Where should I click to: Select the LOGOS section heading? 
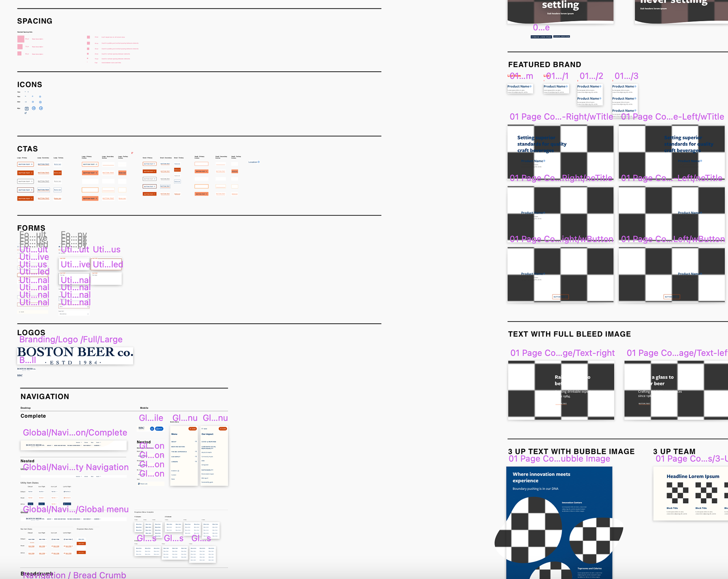pos(31,333)
